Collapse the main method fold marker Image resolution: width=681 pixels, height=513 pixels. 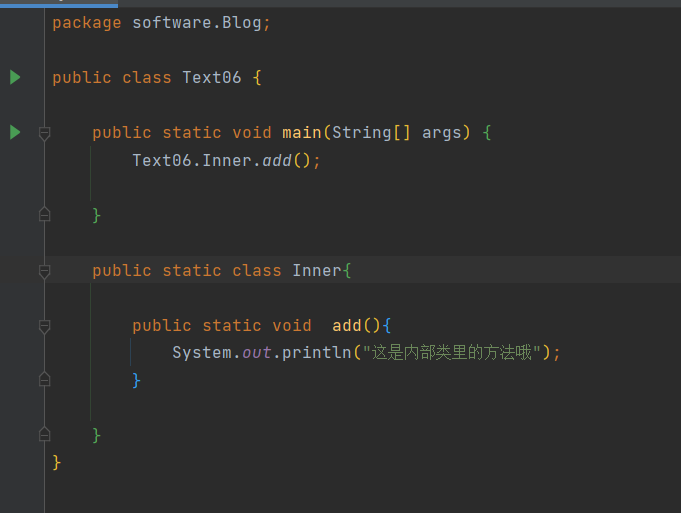pyautogui.click(x=44, y=133)
